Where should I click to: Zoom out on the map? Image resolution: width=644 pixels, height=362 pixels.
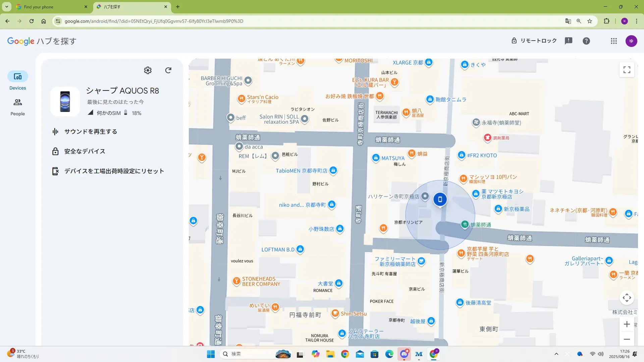point(627,339)
